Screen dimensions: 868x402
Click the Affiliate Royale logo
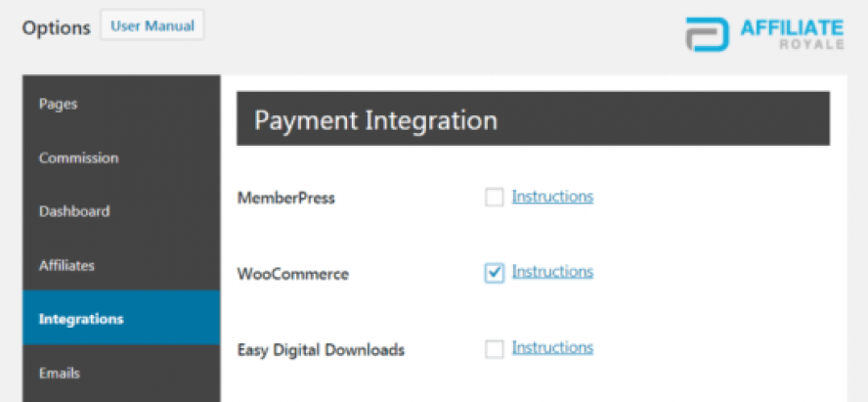coord(764,34)
